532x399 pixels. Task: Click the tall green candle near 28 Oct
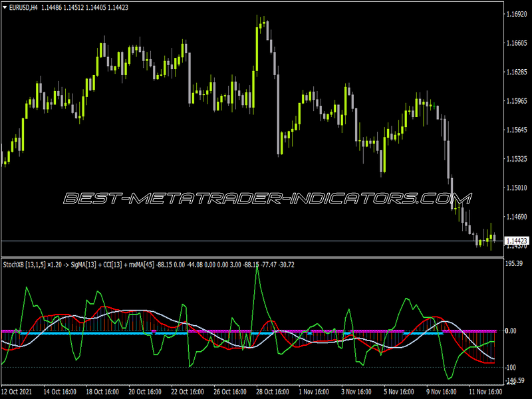point(257,49)
